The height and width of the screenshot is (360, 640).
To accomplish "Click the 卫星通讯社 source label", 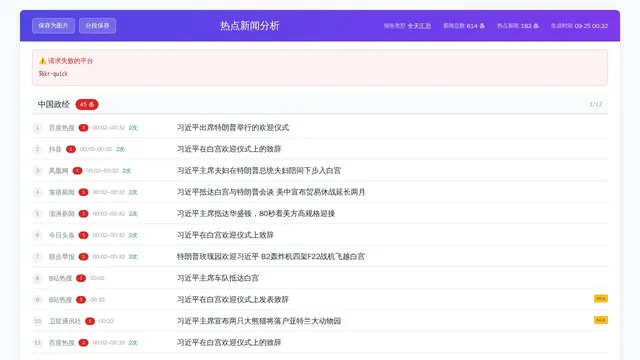I will coord(65,321).
